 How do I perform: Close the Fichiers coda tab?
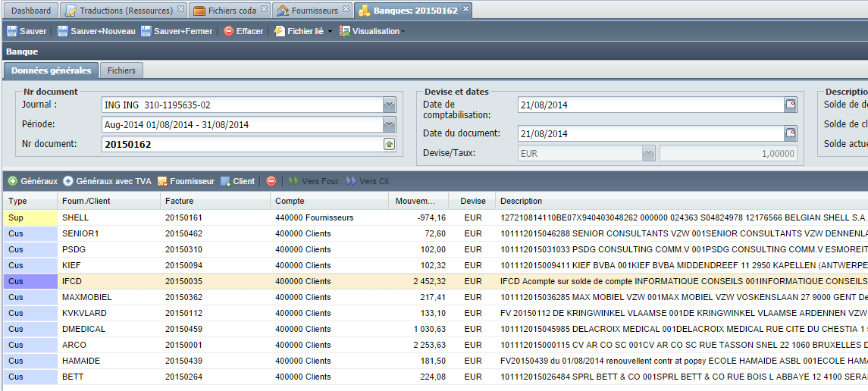[264, 8]
